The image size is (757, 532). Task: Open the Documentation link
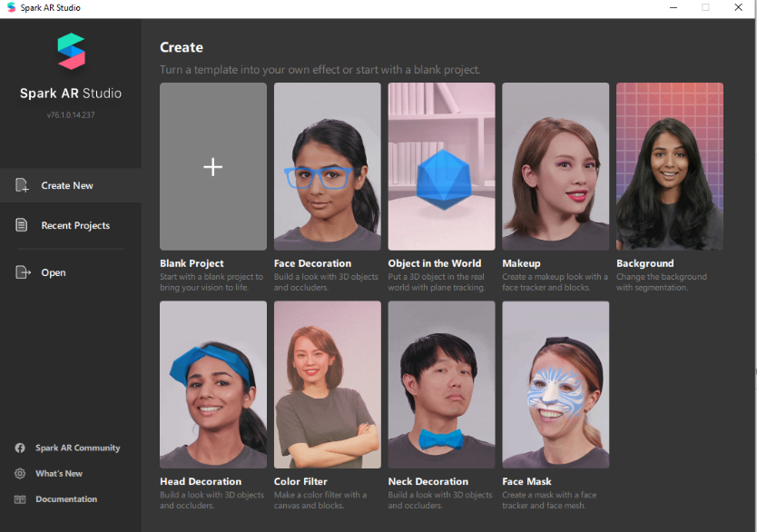(x=66, y=499)
